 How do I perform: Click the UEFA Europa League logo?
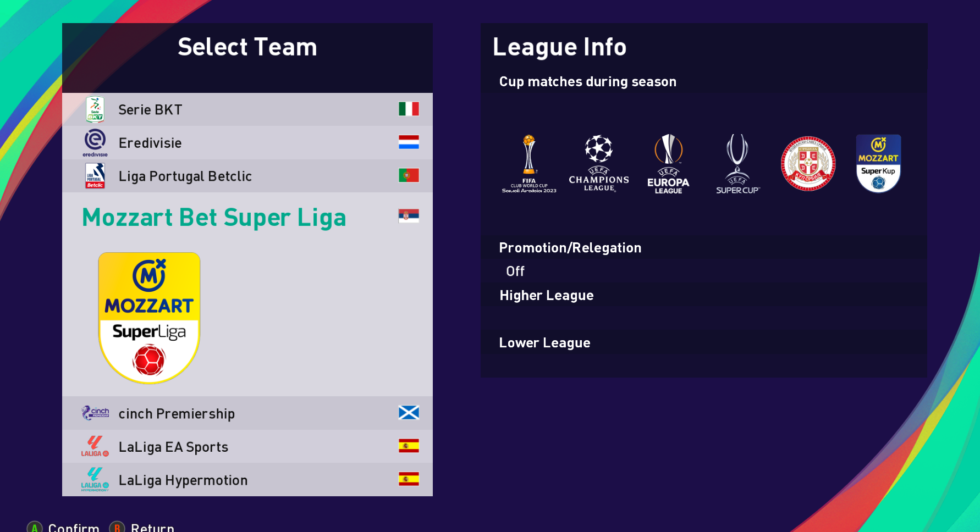[x=668, y=164]
